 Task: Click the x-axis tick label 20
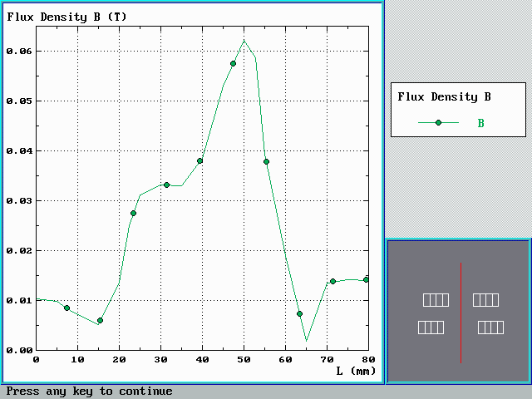click(119, 360)
